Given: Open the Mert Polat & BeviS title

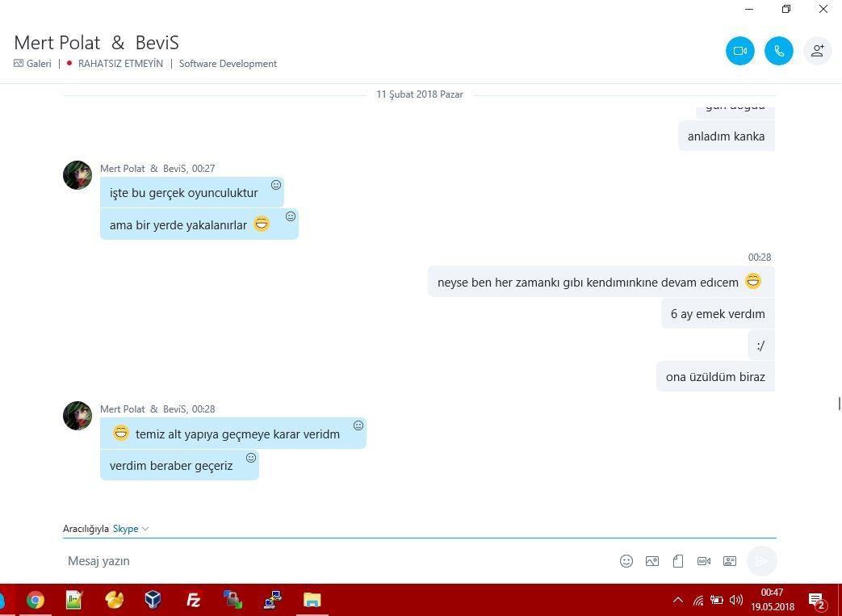Looking at the screenshot, I should [96, 43].
